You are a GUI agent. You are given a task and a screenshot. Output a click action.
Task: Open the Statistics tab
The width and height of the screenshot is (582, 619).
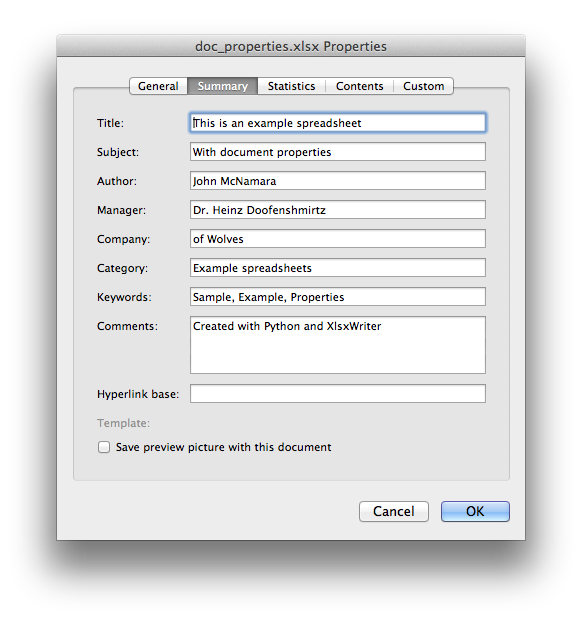point(291,86)
